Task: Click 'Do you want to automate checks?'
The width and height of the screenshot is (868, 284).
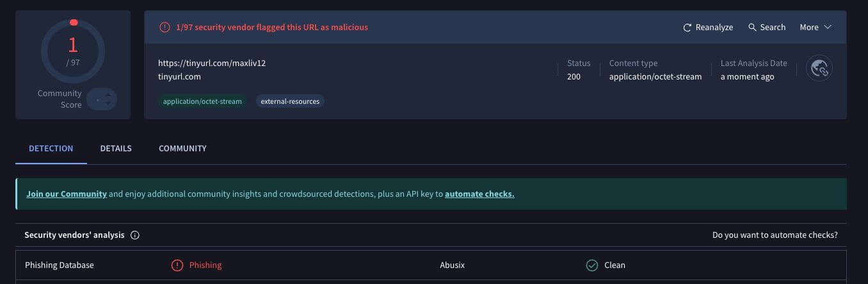Action: (x=775, y=235)
